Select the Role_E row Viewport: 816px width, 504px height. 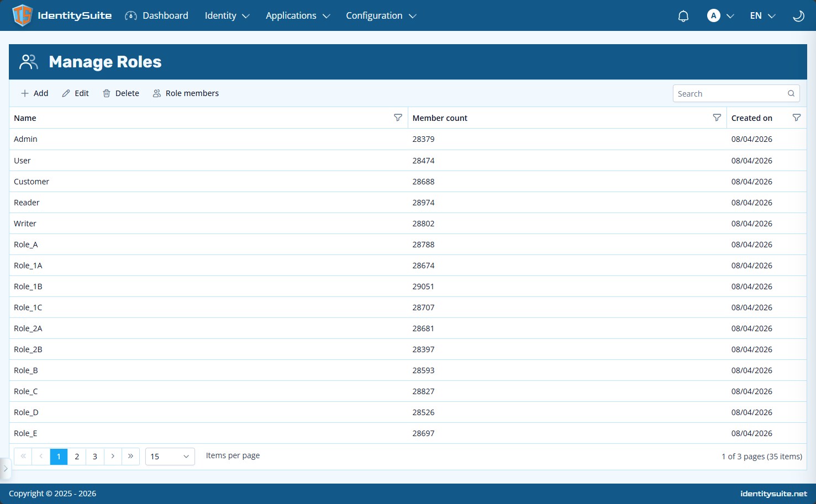pos(408,433)
